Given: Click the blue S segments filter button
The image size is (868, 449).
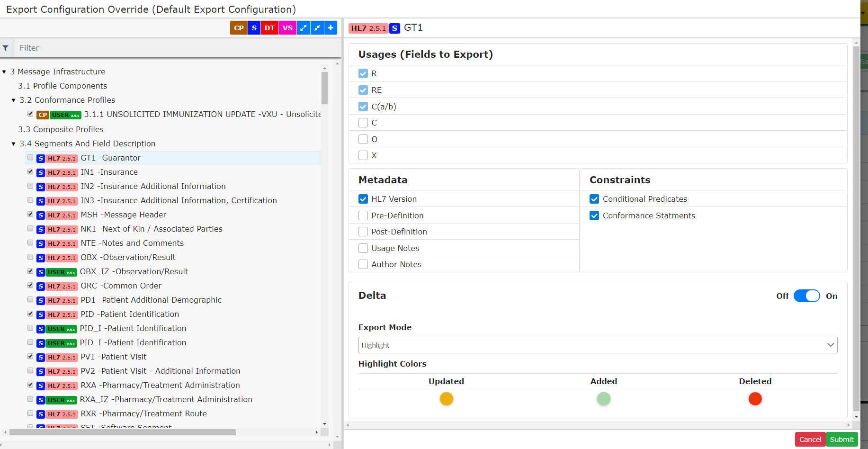Looking at the screenshot, I should (254, 28).
